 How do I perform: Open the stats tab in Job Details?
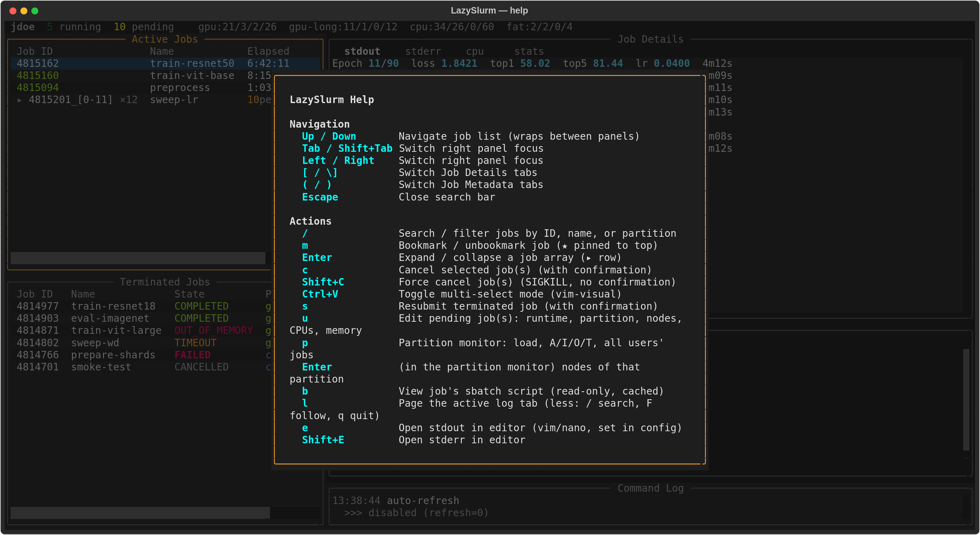point(529,52)
